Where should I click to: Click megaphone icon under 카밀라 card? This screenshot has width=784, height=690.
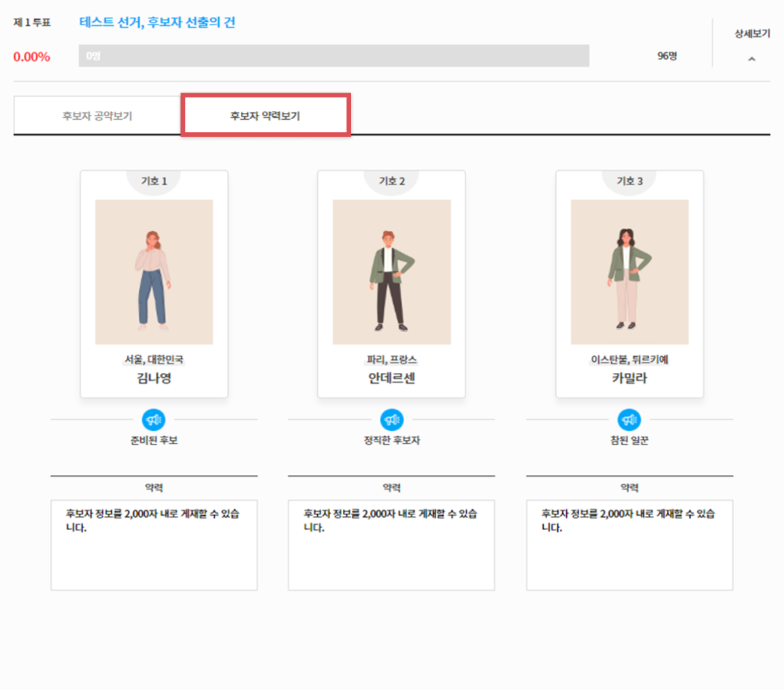click(x=629, y=420)
